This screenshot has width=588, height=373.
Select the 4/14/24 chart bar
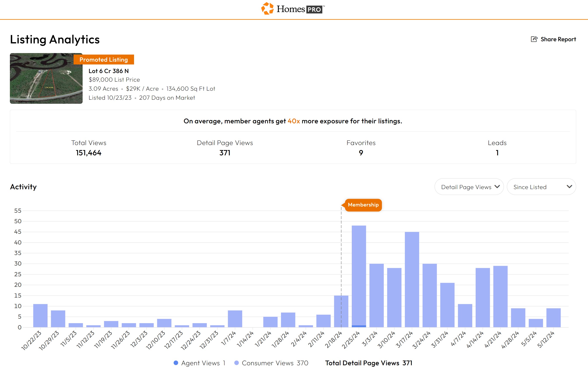483,297
